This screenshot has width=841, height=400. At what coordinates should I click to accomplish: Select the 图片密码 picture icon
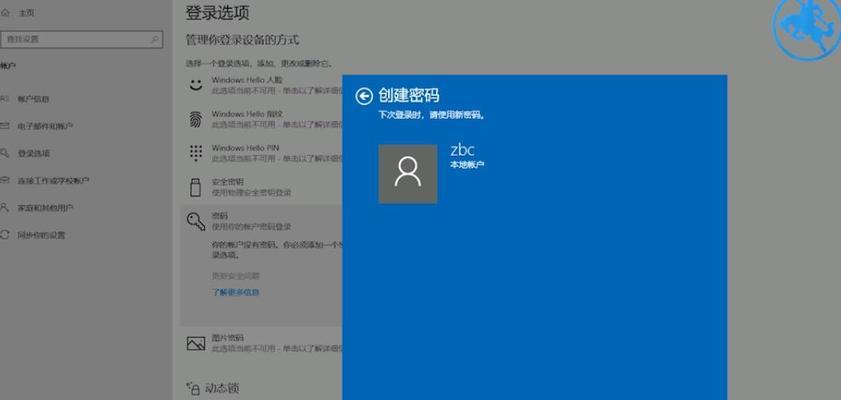[x=196, y=343]
